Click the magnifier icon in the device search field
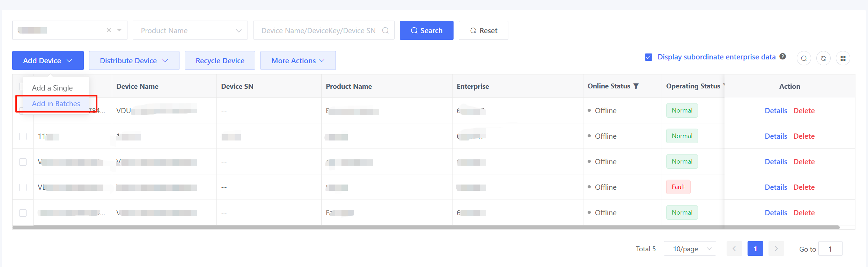The height and width of the screenshot is (267, 868). [x=385, y=30]
